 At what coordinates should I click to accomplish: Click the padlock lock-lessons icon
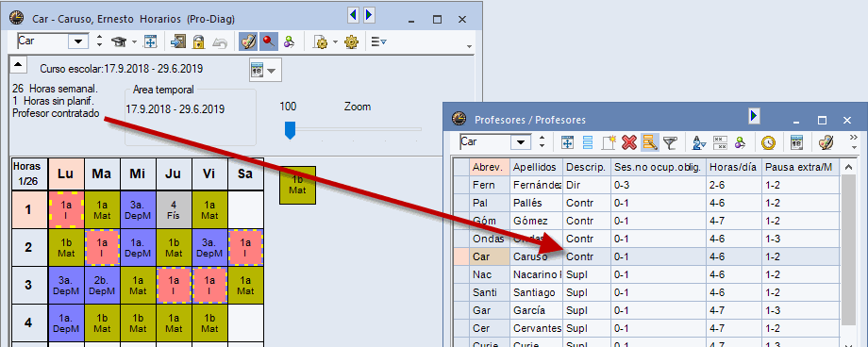(x=199, y=41)
